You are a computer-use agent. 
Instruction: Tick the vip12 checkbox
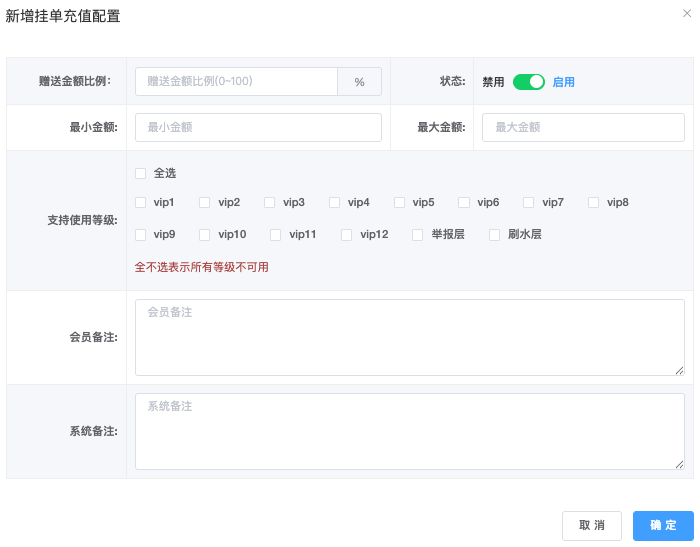point(347,235)
